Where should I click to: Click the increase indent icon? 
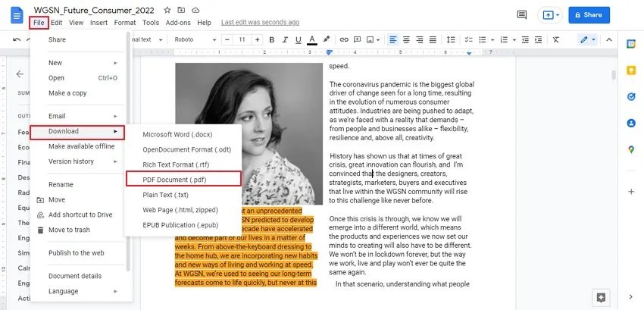click(x=538, y=40)
